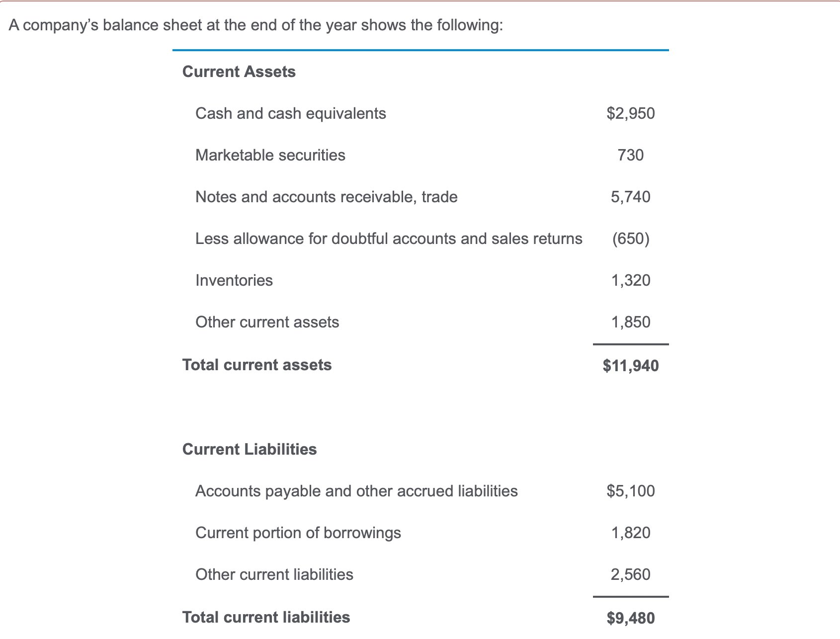Click the $11,940 total current assets

click(631, 366)
